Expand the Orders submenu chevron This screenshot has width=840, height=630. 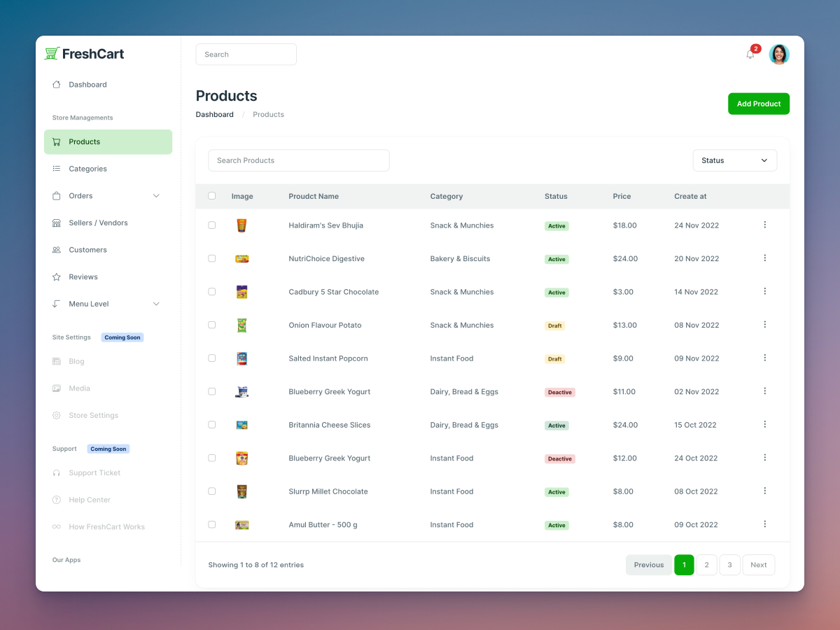[156, 196]
